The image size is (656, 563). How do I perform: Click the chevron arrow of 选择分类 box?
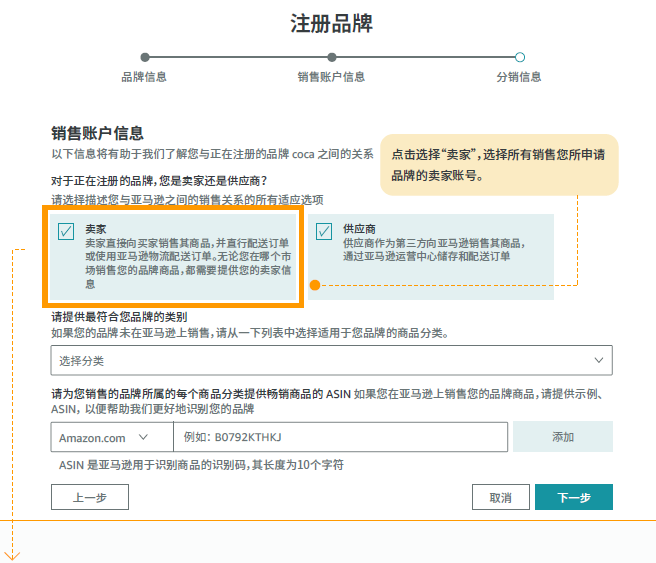tap(599, 360)
